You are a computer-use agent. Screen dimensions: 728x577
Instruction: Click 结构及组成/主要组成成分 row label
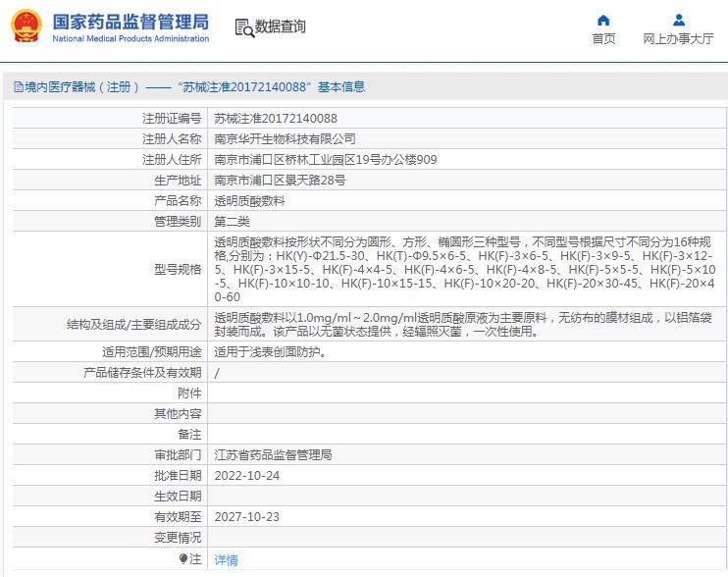(x=133, y=325)
